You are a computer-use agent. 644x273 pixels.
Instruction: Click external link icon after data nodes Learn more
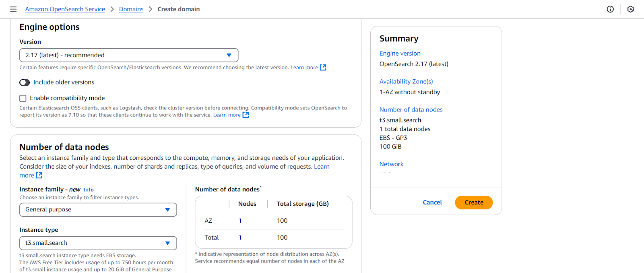(x=39, y=176)
